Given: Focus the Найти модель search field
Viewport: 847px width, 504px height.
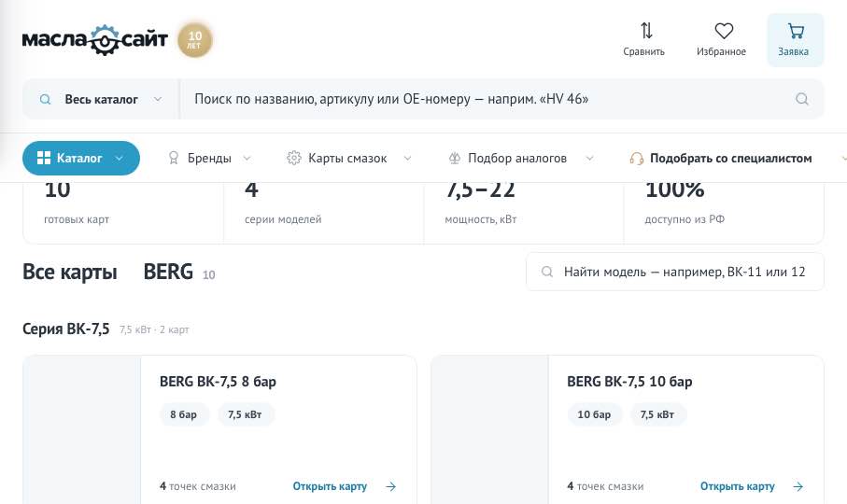Looking at the screenshot, I should (675, 272).
